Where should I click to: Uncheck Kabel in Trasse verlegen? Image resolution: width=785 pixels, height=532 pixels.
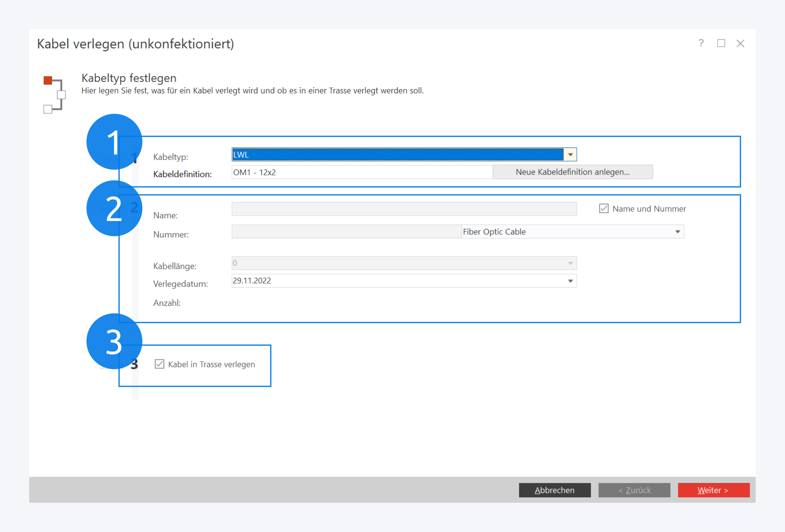click(159, 364)
